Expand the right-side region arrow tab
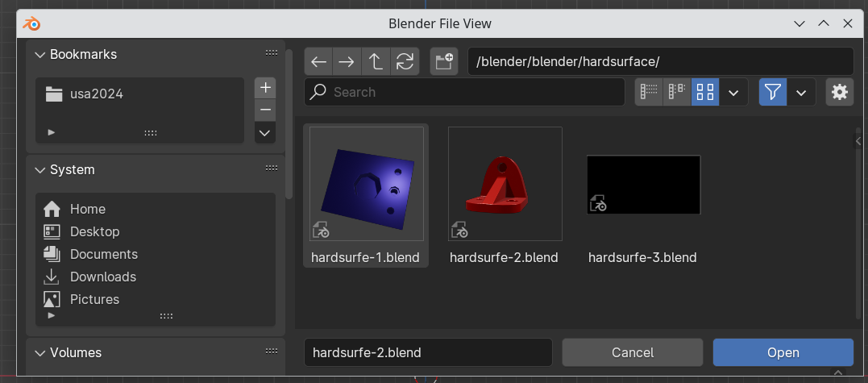Screen dimensions: 868x383 pos(858,141)
